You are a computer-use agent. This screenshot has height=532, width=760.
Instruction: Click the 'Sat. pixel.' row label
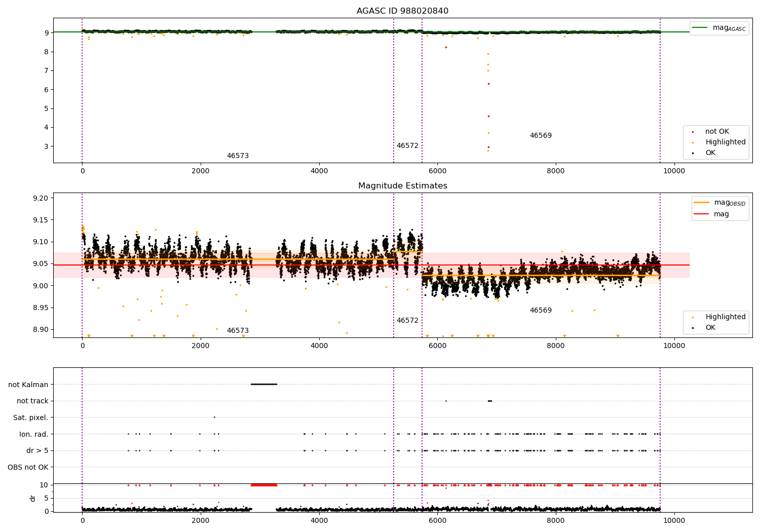pos(30,417)
